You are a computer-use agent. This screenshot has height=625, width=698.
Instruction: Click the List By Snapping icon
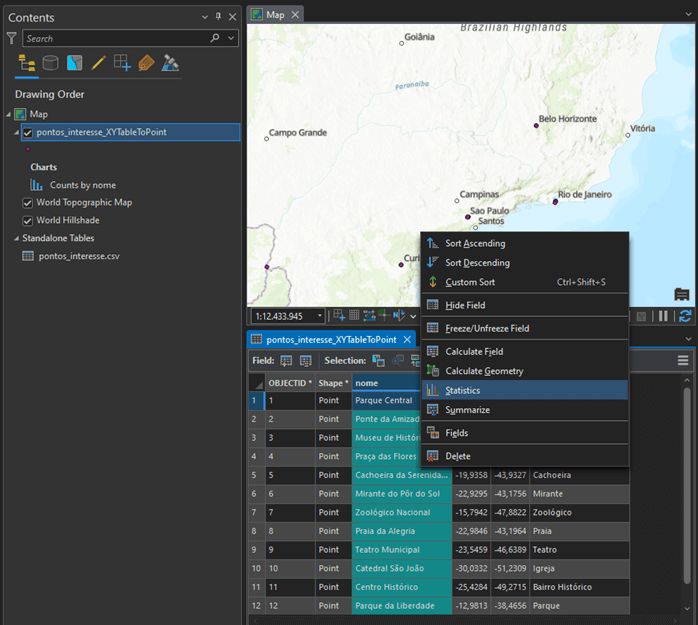(122, 63)
